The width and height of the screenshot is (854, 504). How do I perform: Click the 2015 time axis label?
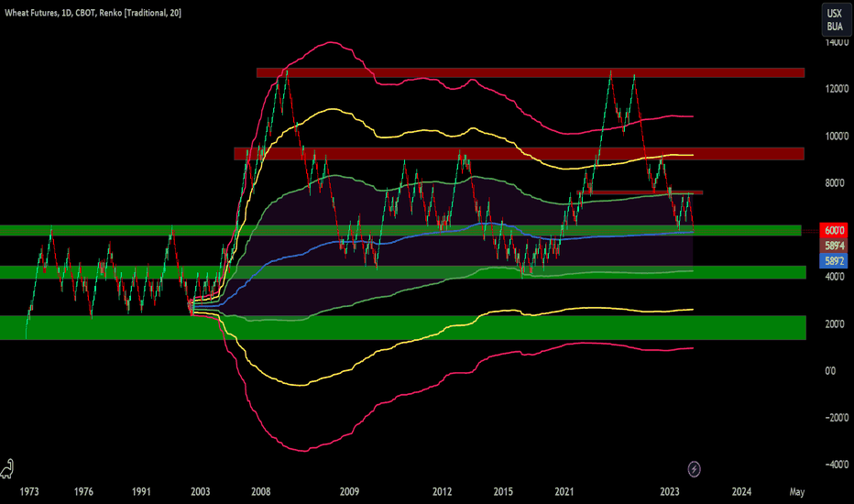click(503, 491)
